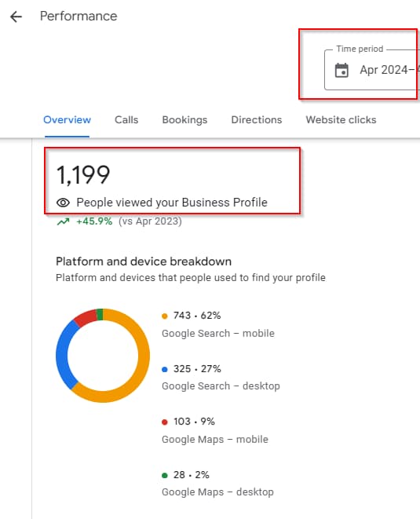Open the Bookings tab
The height and width of the screenshot is (519, 420).
click(184, 120)
